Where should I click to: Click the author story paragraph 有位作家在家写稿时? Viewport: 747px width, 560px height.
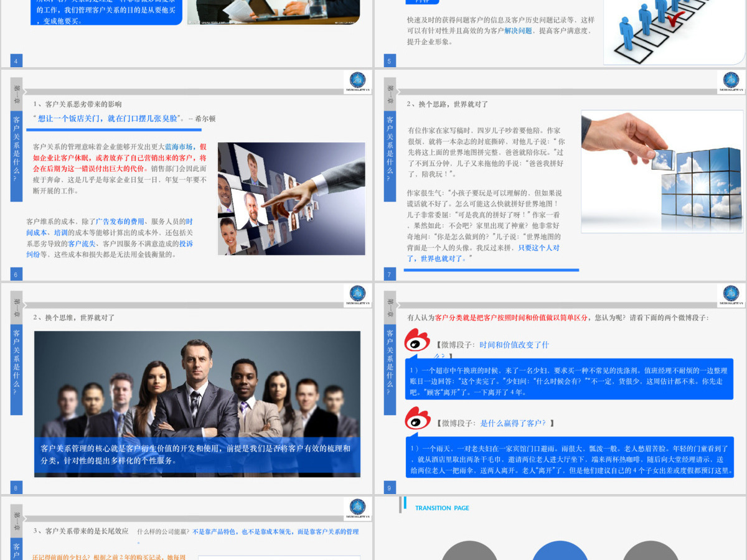tap(486, 152)
